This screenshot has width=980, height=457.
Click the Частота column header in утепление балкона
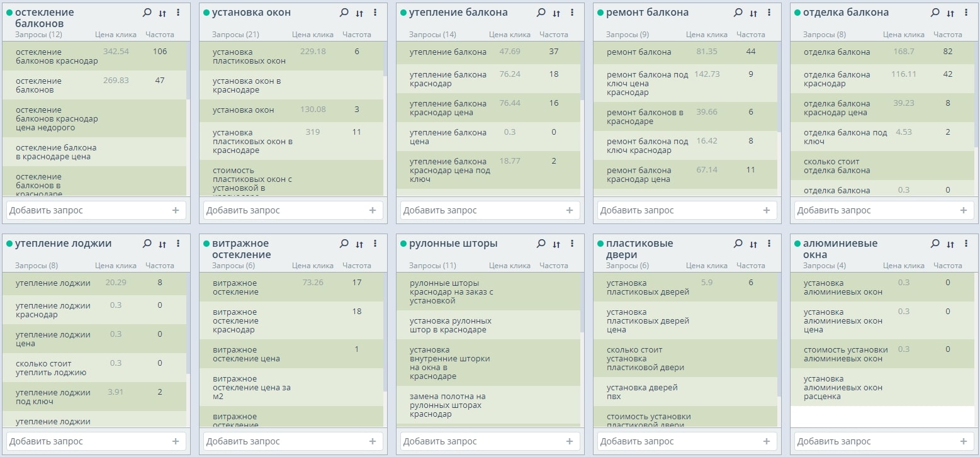(553, 35)
